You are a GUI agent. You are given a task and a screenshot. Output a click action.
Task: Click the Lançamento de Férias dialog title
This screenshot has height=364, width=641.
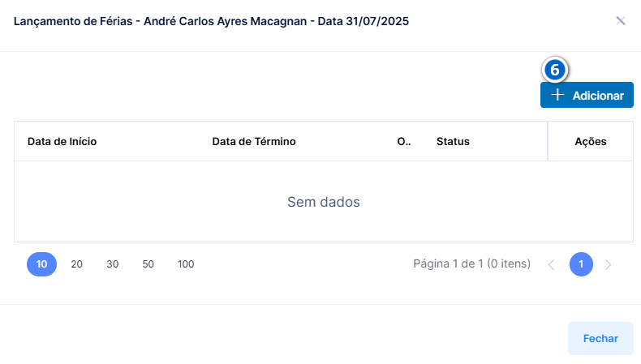point(211,21)
